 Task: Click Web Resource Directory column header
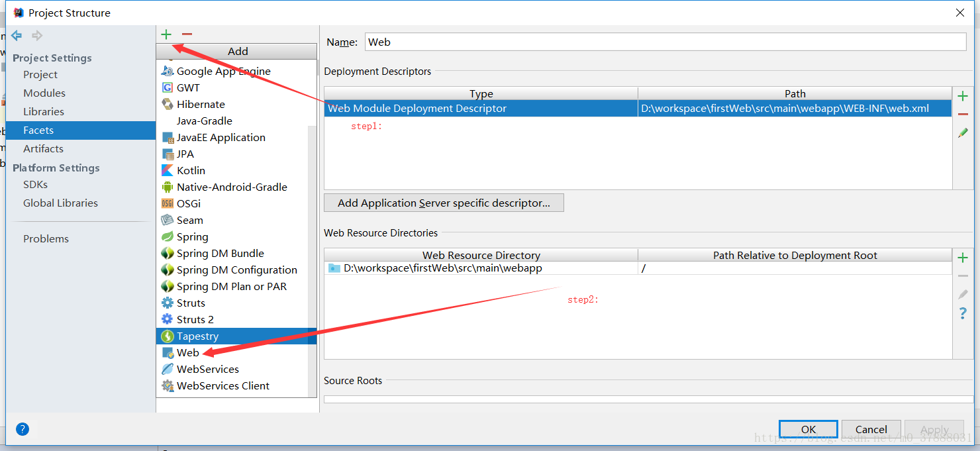pyautogui.click(x=481, y=255)
